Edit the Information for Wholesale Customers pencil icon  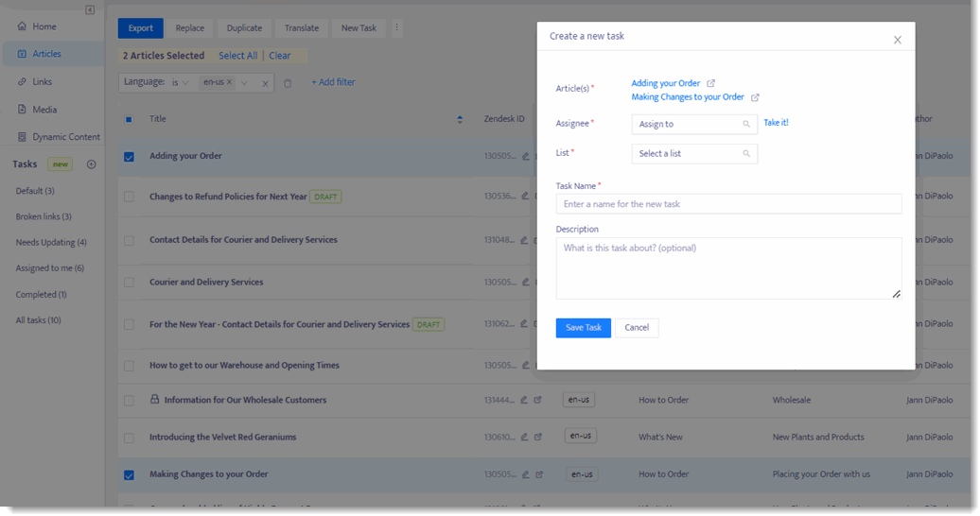pos(524,400)
